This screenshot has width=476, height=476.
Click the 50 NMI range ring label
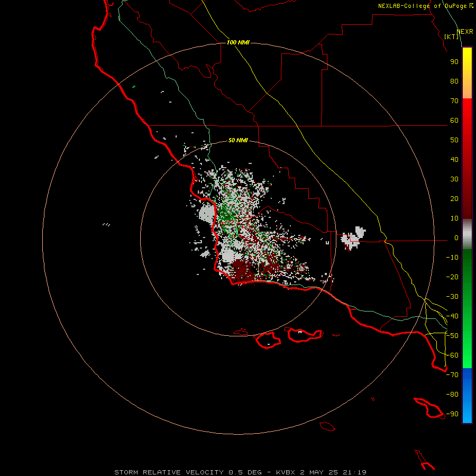238,140
